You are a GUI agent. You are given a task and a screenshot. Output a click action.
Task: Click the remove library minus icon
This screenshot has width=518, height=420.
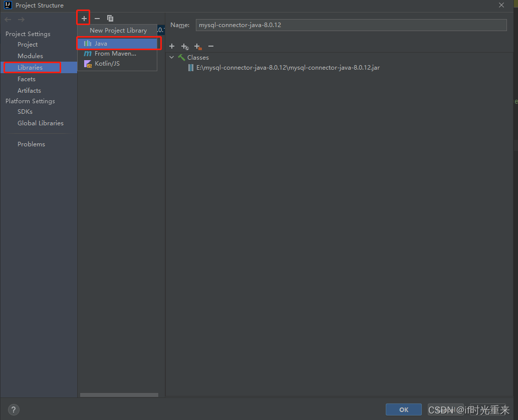tap(97, 19)
